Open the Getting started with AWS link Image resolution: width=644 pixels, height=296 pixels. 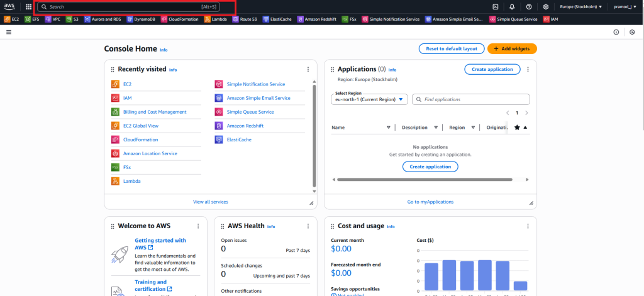point(160,244)
